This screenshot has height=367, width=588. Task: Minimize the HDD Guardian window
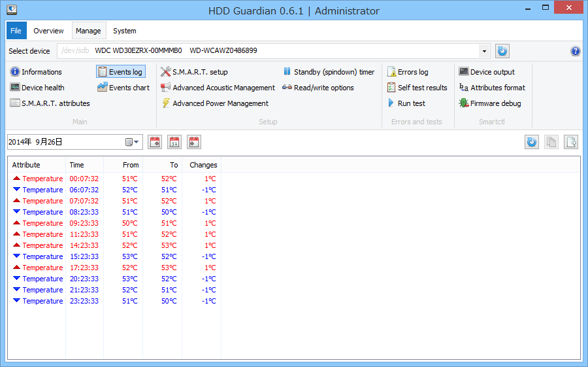528,7
